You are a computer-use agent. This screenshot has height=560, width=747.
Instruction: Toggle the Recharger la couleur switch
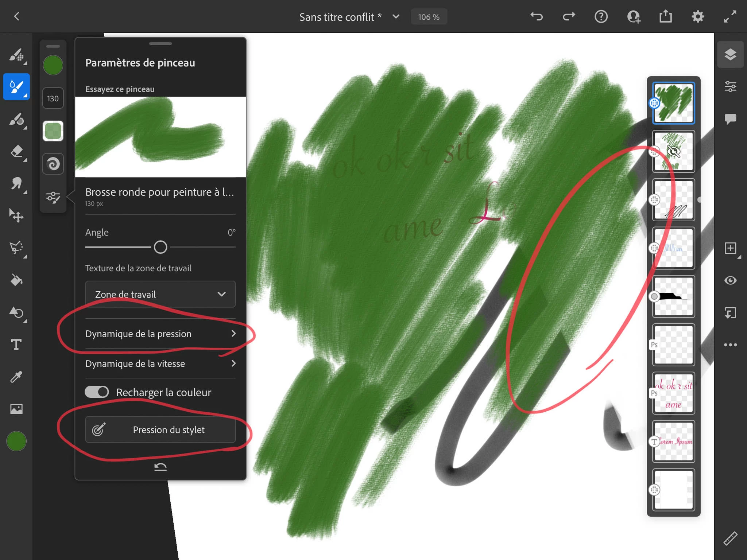pos(97,392)
